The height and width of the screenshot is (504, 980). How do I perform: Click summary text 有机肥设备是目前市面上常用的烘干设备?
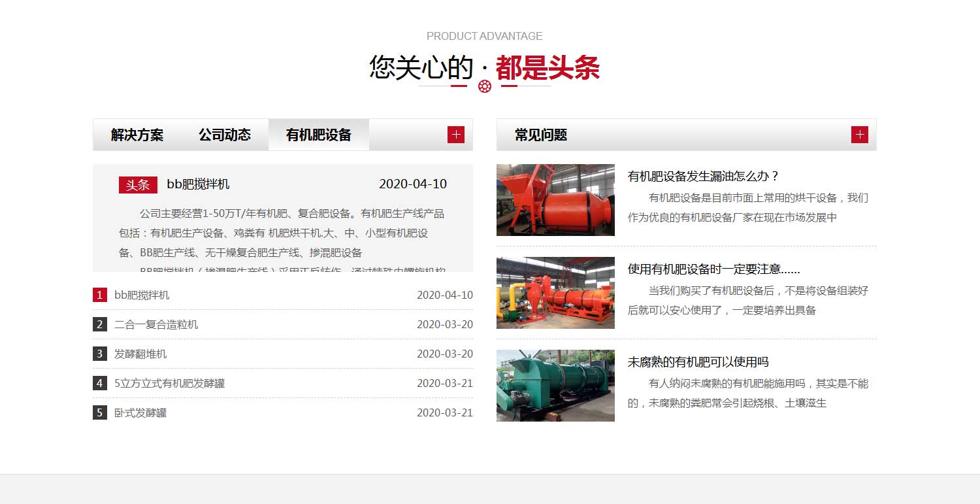pos(748,207)
